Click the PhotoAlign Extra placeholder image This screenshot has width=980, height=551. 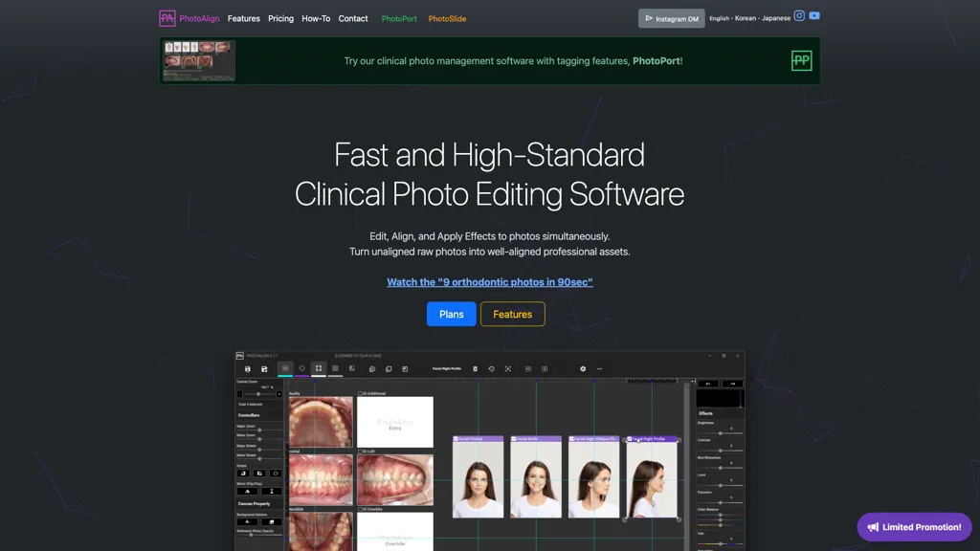395,422
